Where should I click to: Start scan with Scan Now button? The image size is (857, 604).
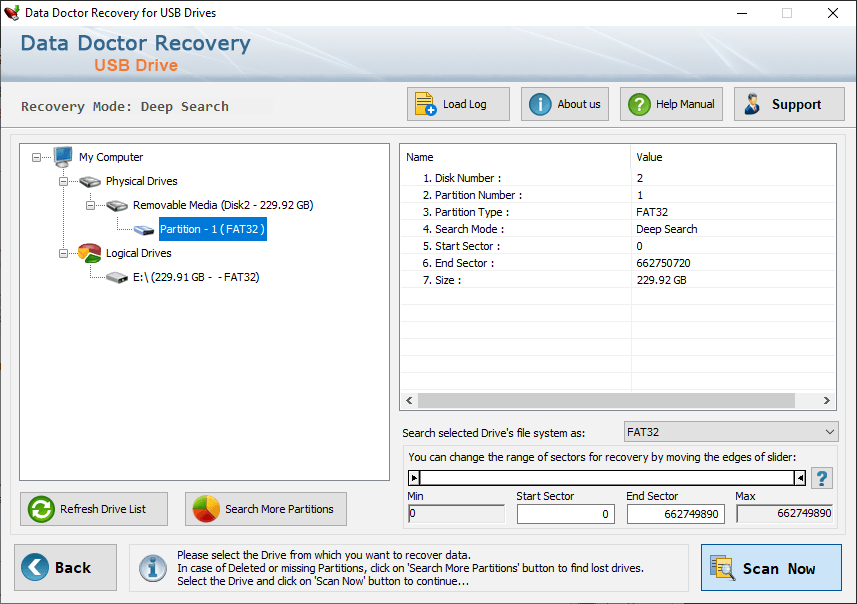(771, 567)
